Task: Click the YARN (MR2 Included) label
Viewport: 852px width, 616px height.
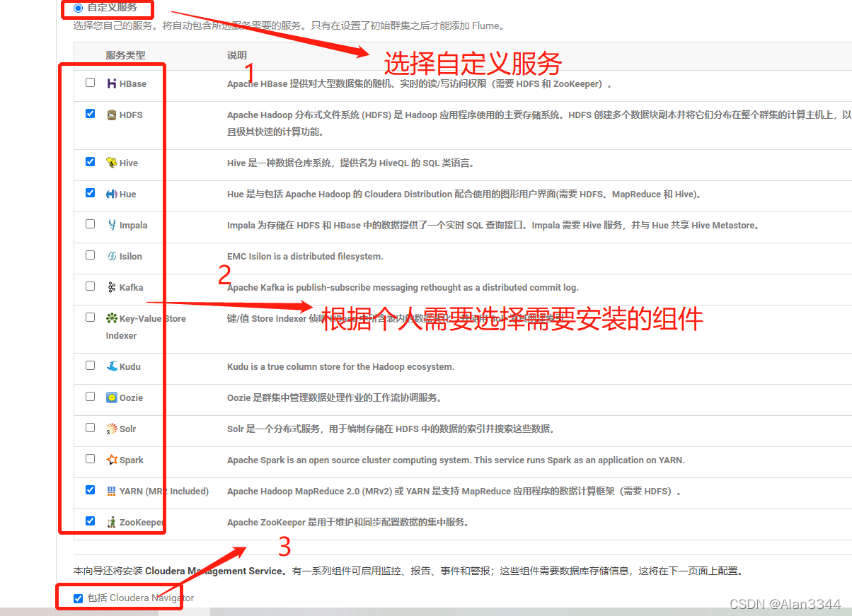Action: point(164,491)
